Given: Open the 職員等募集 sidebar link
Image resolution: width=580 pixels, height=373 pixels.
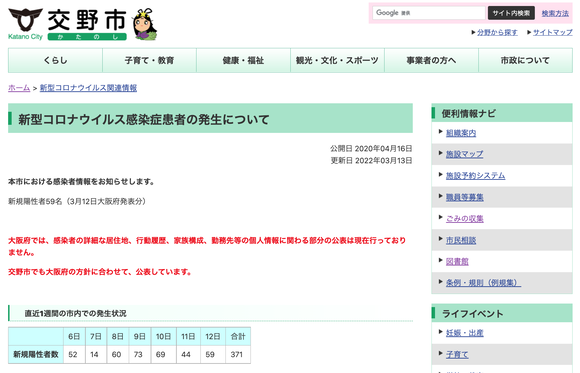Looking at the screenshot, I should tap(465, 197).
